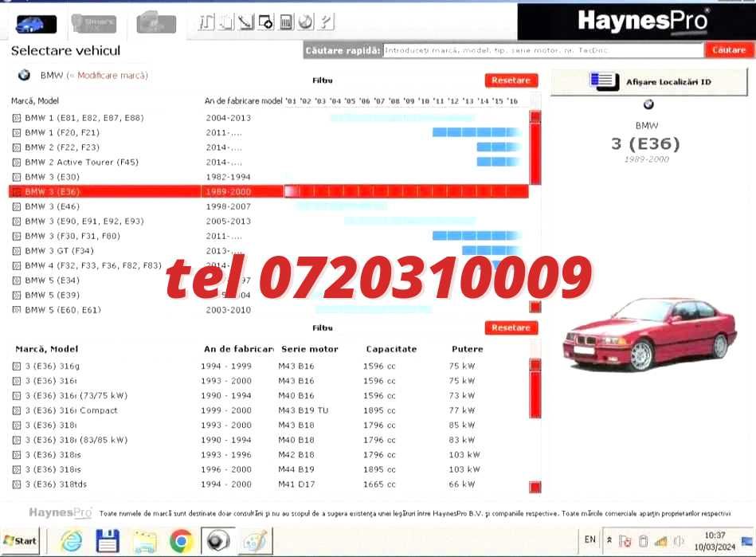This screenshot has height=557, width=756.
Task: Open the third greyed-out workshop tab
Action: pyautogui.click(x=156, y=23)
